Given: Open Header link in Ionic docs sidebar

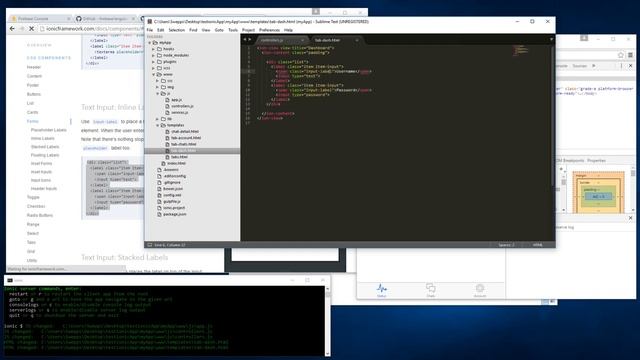Looking at the screenshot, I should tap(34, 67).
